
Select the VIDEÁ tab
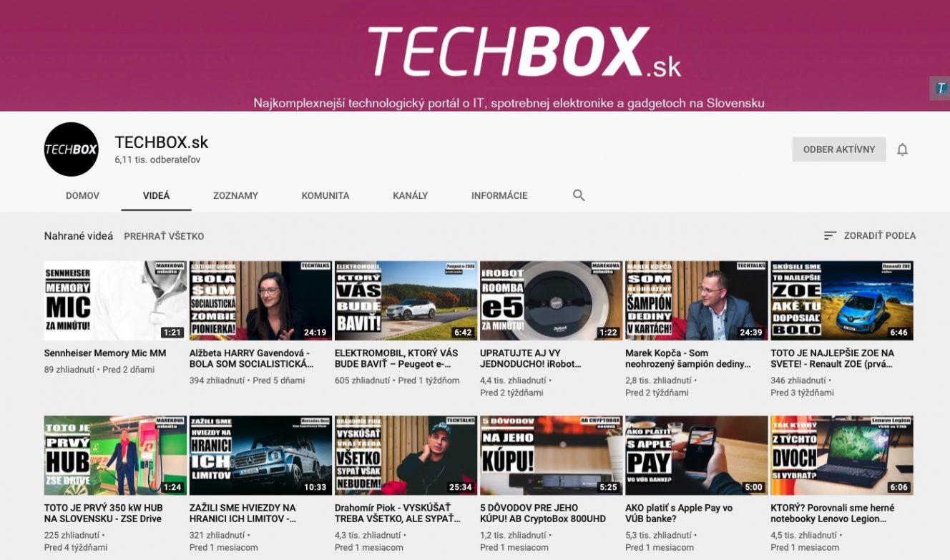156,195
